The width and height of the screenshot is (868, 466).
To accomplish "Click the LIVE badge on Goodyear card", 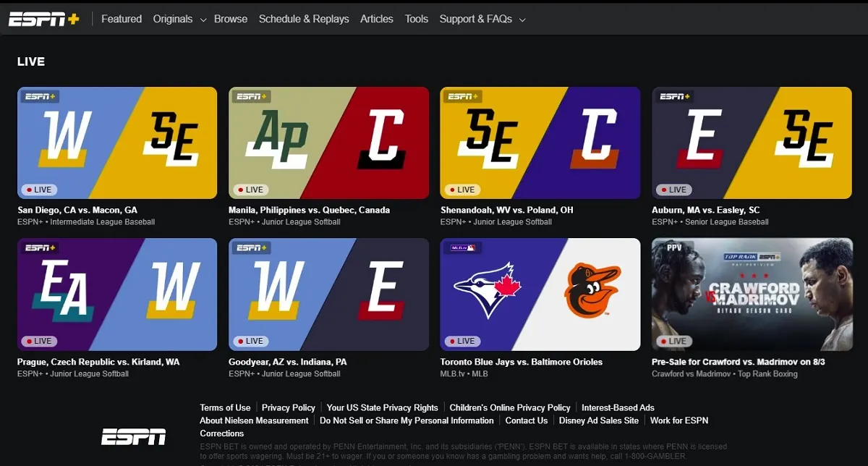I will 251,341.
